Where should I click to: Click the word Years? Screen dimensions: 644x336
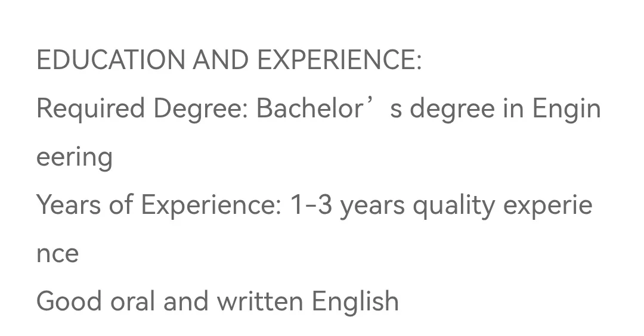click(x=69, y=205)
